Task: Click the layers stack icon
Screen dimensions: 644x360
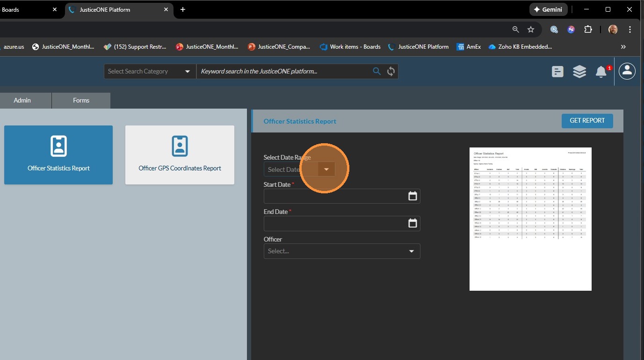Action: tap(579, 72)
